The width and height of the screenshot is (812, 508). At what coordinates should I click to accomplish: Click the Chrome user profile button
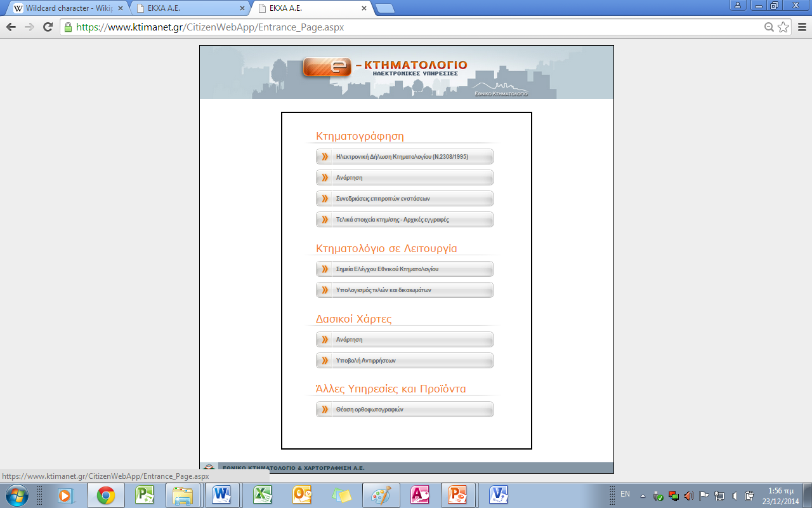(x=738, y=5)
